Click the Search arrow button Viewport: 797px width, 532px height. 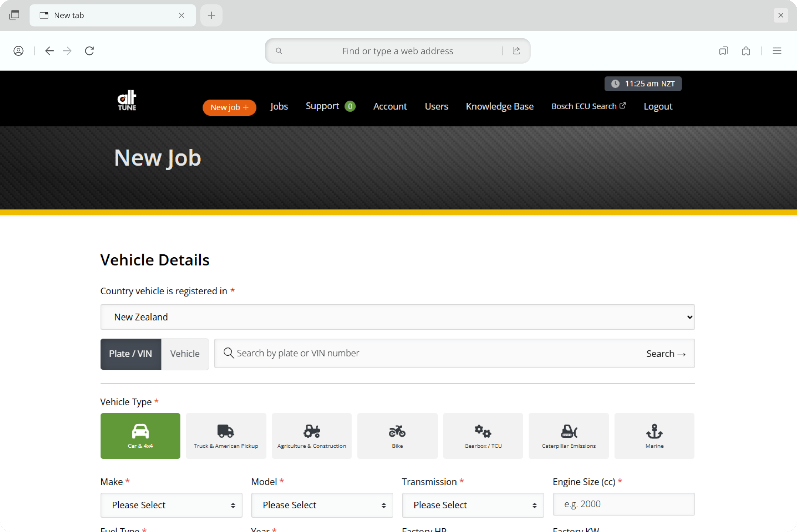tap(666, 354)
